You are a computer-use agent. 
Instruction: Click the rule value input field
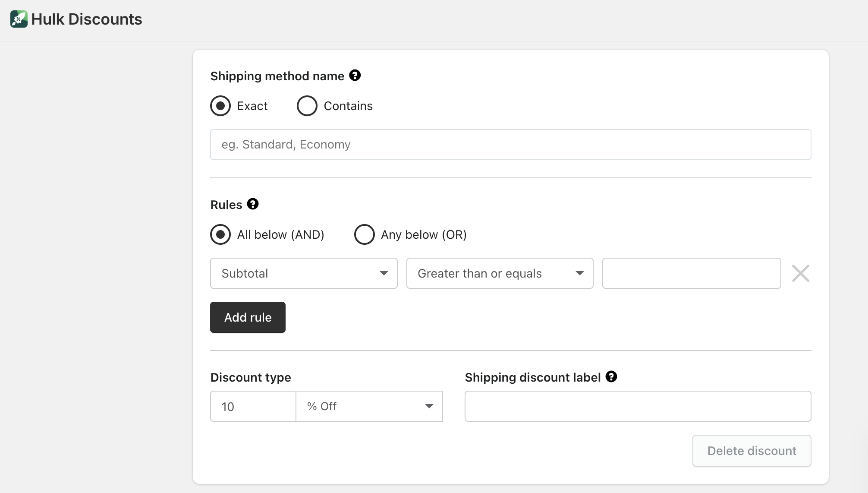(x=691, y=273)
